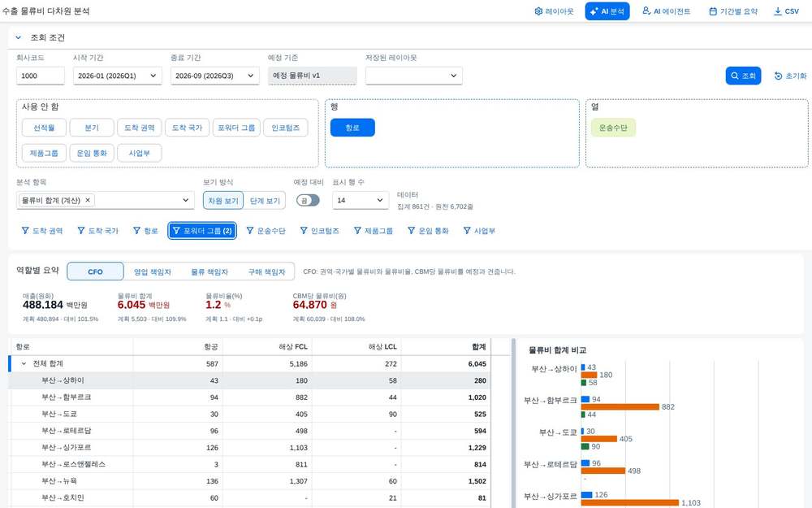This screenshot has width=812, height=508.
Task: Select the 부산→로테르담 table row
Action: point(249,431)
